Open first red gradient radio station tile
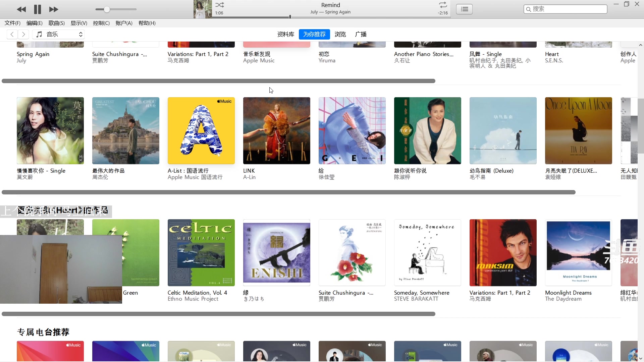 point(50,351)
